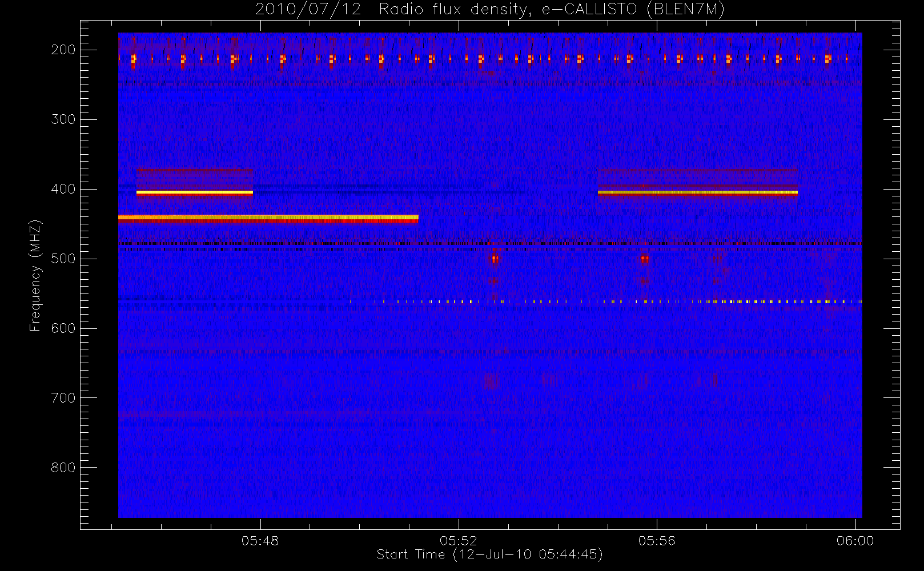Image resolution: width=924 pixels, height=571 pixels.
Task: Click the 800 frequency tick label
Action: (x=63, y=468)
